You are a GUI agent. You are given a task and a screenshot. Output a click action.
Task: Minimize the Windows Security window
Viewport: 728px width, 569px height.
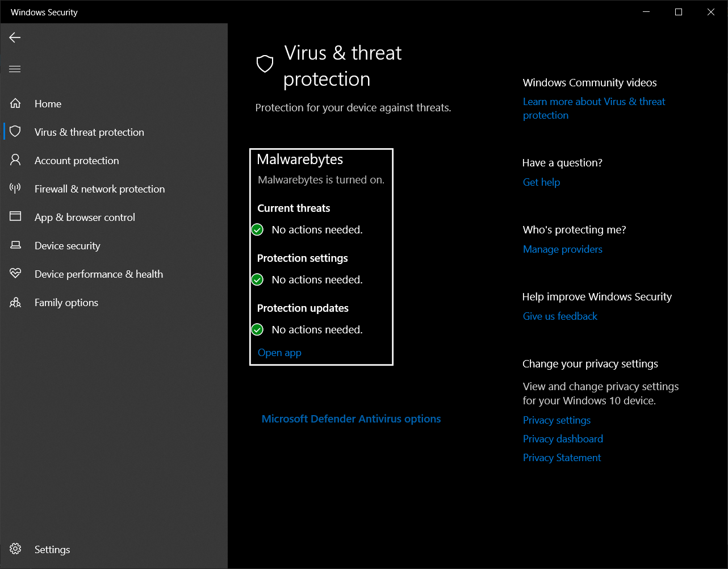click(646, 12)
